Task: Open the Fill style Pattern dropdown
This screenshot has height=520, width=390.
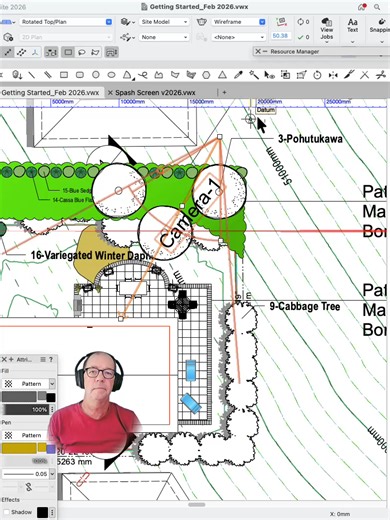Action: [x=29, y=384]
